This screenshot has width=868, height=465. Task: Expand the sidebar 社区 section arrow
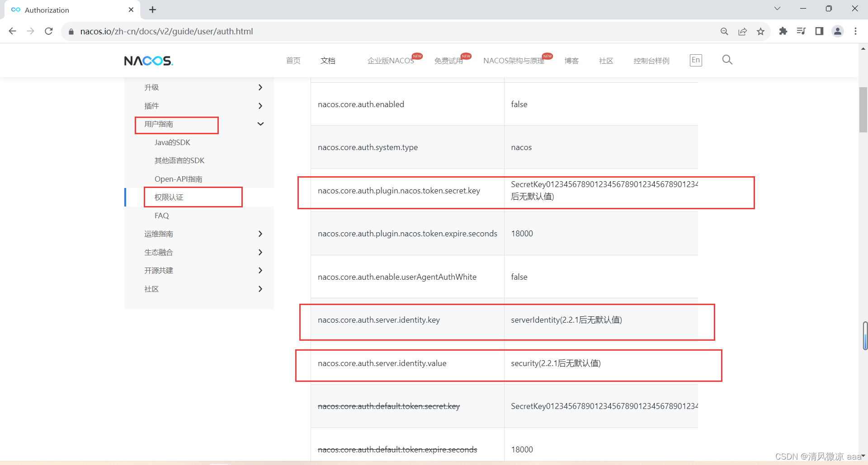[260, 289]
